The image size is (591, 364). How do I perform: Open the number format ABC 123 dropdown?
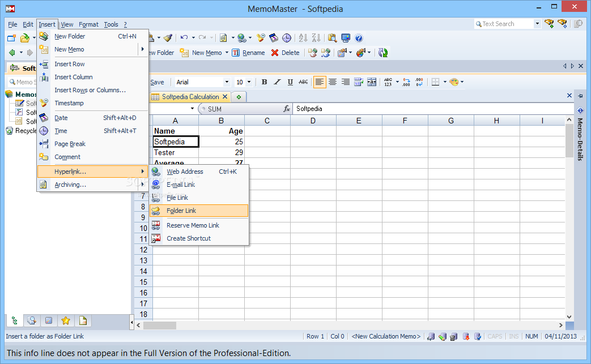[x=397, y=82]
